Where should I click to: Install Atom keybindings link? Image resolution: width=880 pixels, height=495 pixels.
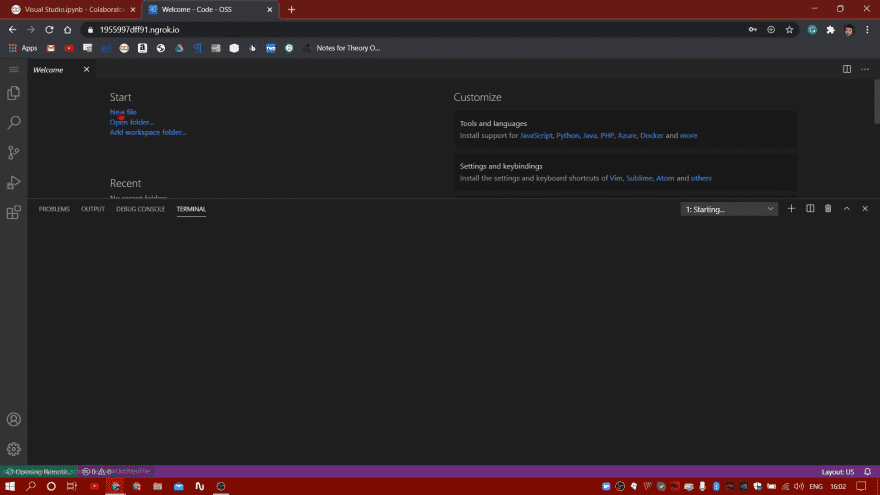[x=665, y=178]
